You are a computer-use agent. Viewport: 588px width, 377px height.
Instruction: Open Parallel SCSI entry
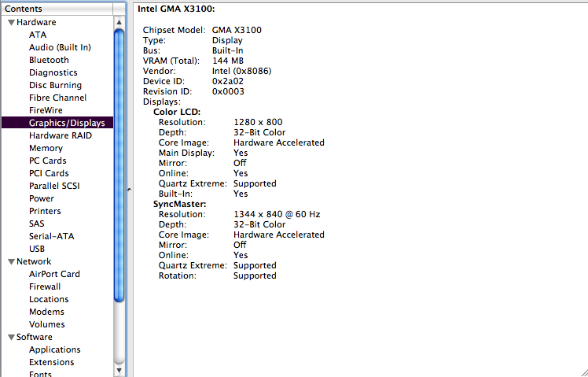(x=54, y=186)
